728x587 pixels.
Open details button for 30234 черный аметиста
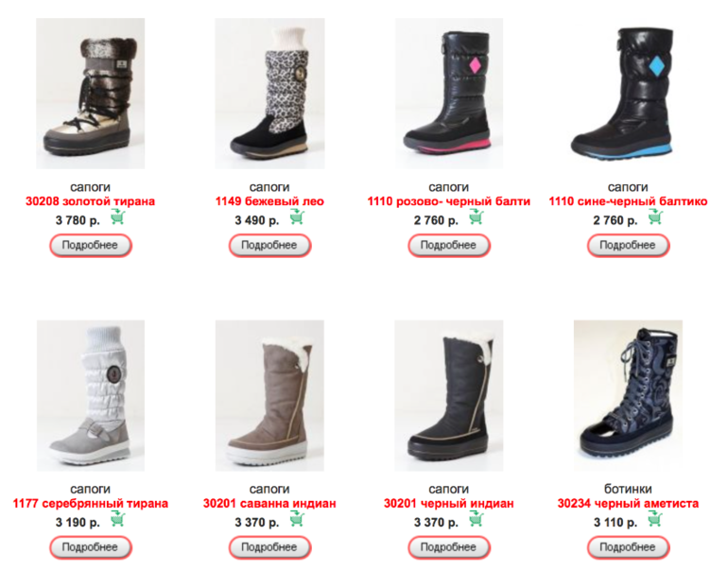628,547
